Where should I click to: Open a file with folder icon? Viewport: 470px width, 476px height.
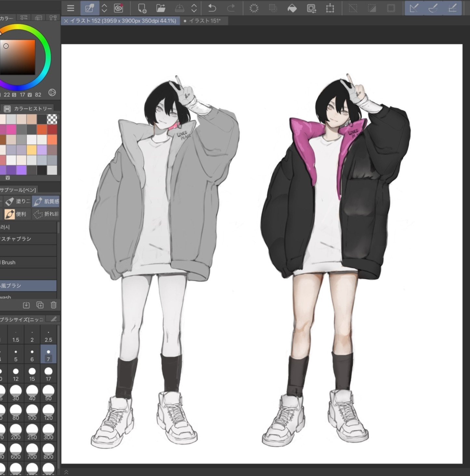161,8
